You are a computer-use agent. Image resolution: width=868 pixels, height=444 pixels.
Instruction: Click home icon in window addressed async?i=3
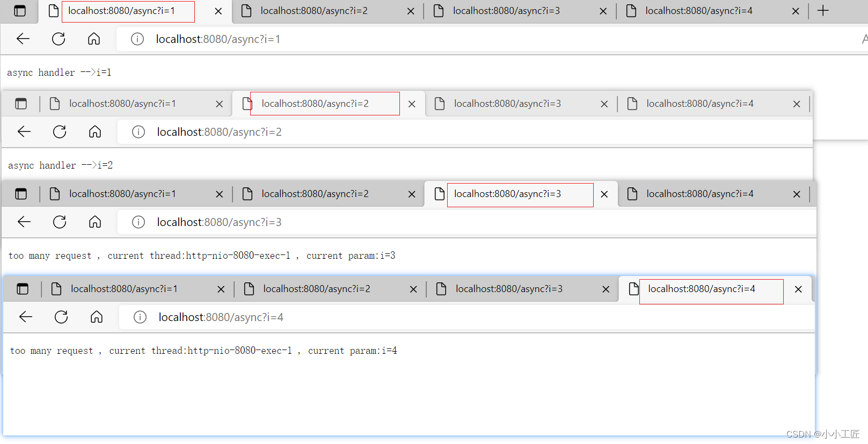click(95, 222)
